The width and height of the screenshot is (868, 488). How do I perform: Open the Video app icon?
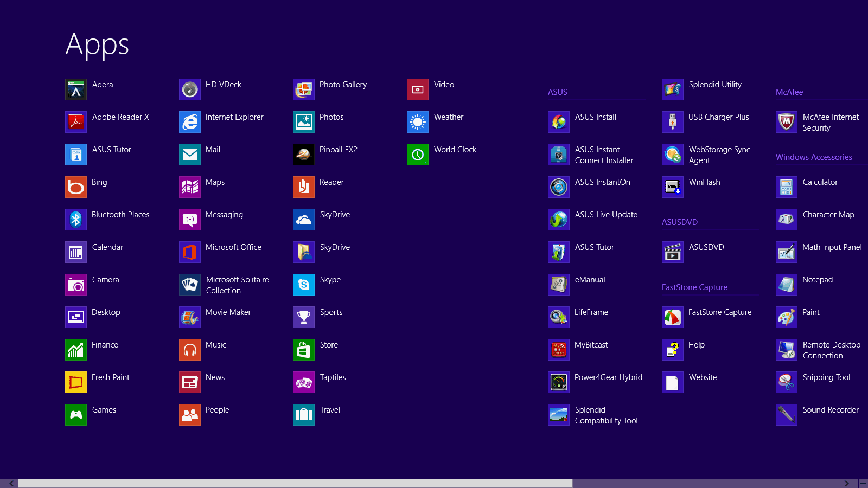[418, 89]
